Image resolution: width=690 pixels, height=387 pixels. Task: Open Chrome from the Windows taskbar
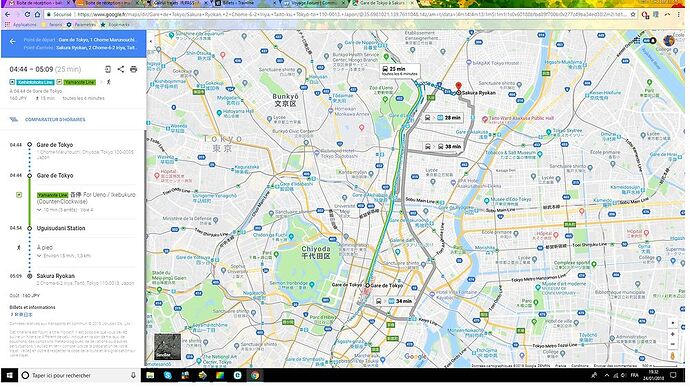[255, 376]
